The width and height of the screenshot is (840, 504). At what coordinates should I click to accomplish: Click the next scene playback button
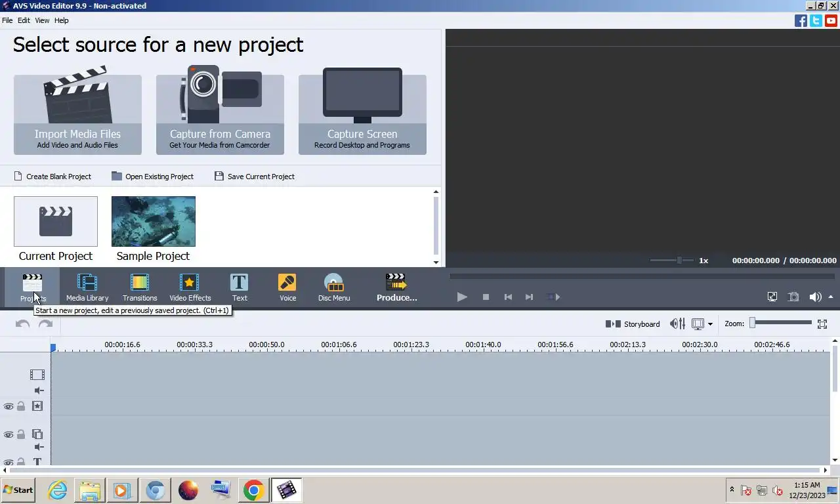553,297
